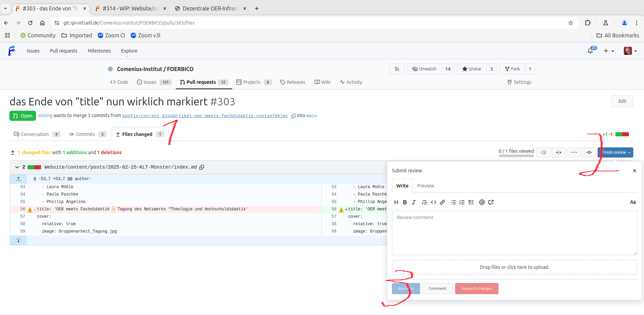Screen dimensions: 644x315
Task: Open the notifications bell
Action: pyautogui.click(x=590, y=51)
